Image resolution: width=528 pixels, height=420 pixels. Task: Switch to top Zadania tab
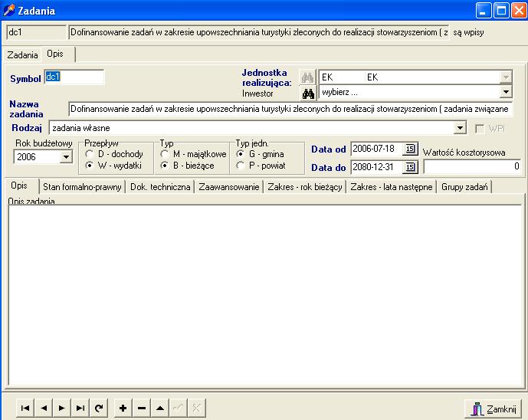(x=22, y=55)
